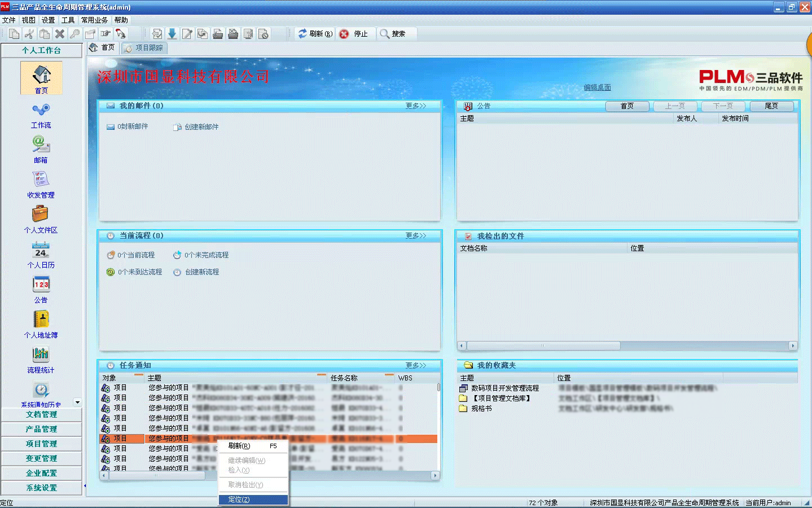Open 个人文件区 briefcase icon
This screenshot has width=812, height=508.
tap(41, 214)
